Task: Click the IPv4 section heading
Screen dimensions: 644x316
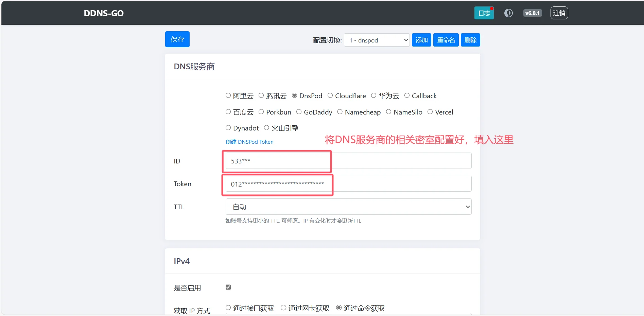Action: 182,261
